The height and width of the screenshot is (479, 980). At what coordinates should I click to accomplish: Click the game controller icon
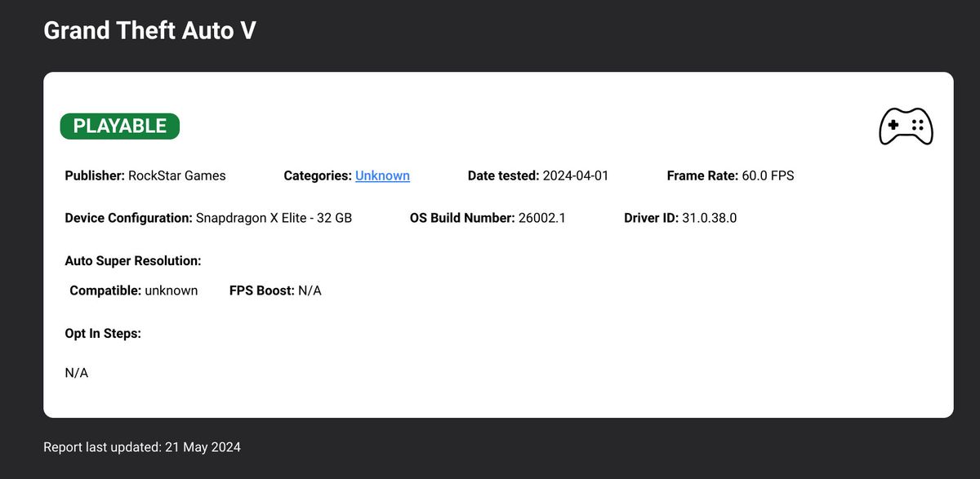pyautogui.click(x=906, y=126)
